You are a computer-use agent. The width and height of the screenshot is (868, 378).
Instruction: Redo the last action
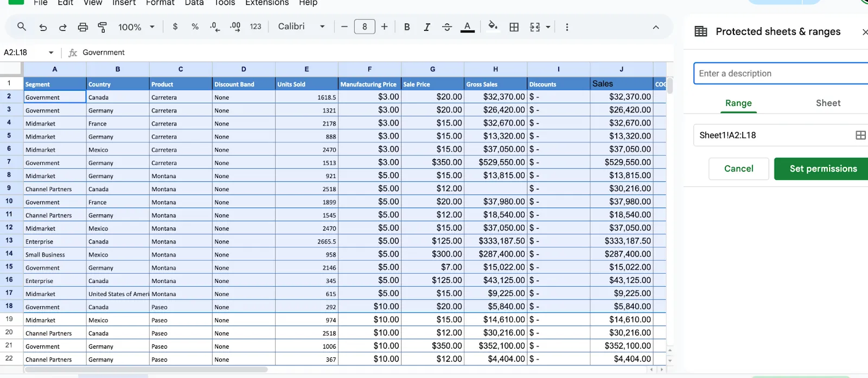click(63, 27)
